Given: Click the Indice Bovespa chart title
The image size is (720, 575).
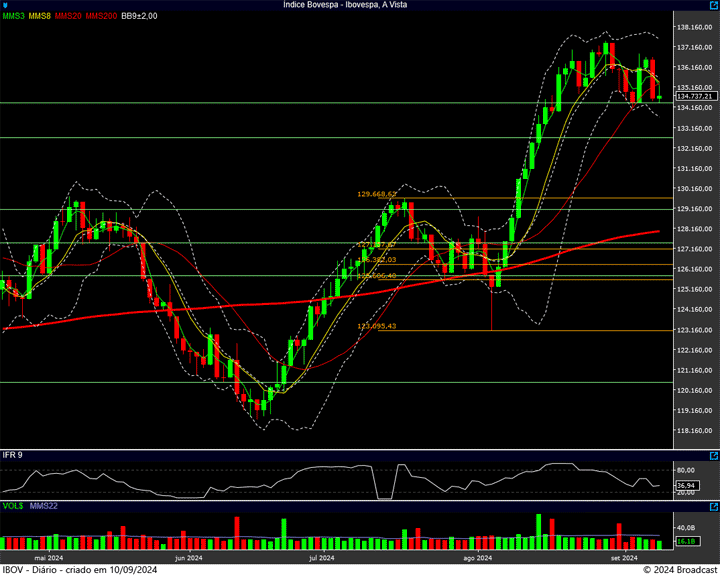Looking at the screenshot, I should coord(359,5).
